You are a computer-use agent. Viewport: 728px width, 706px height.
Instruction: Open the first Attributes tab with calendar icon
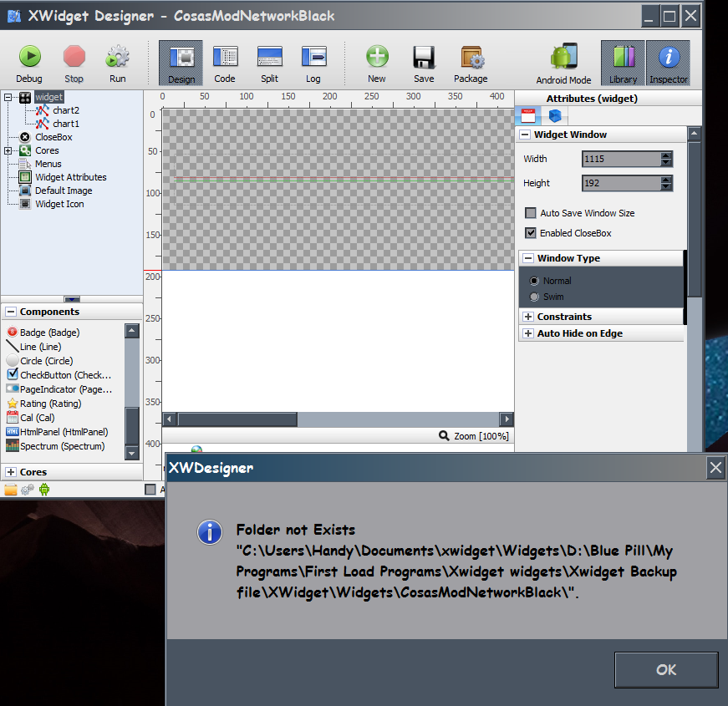[x=528, y=115]
